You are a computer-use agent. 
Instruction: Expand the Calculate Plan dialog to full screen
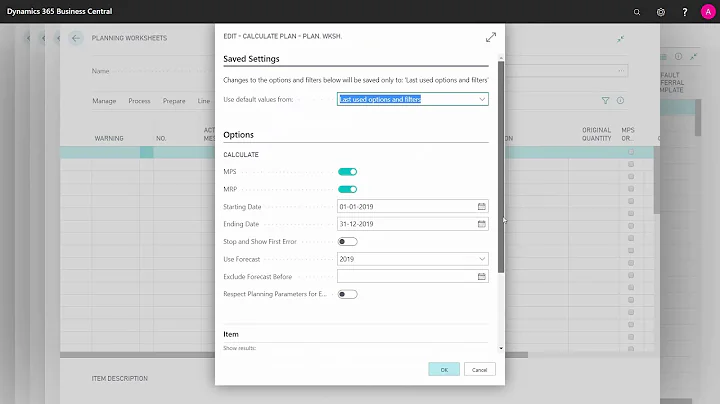491,37
